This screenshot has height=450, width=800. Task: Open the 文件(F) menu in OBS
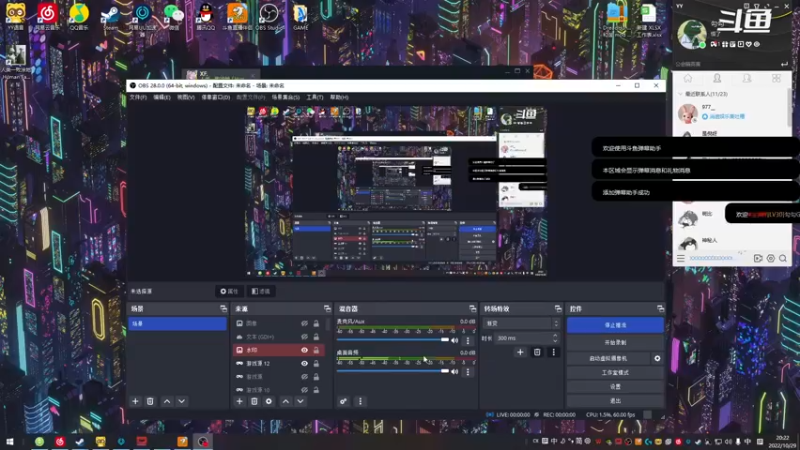(x=138, y=97)
